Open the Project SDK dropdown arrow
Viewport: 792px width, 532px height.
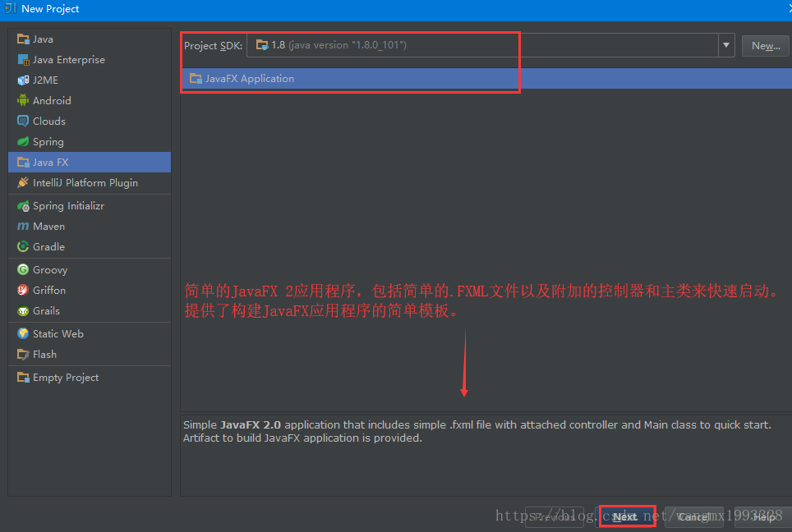tap(725, 45)
